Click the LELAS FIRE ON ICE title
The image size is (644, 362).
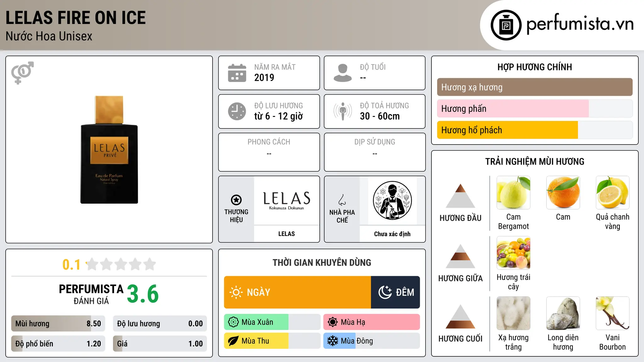[x=75, y=18]
